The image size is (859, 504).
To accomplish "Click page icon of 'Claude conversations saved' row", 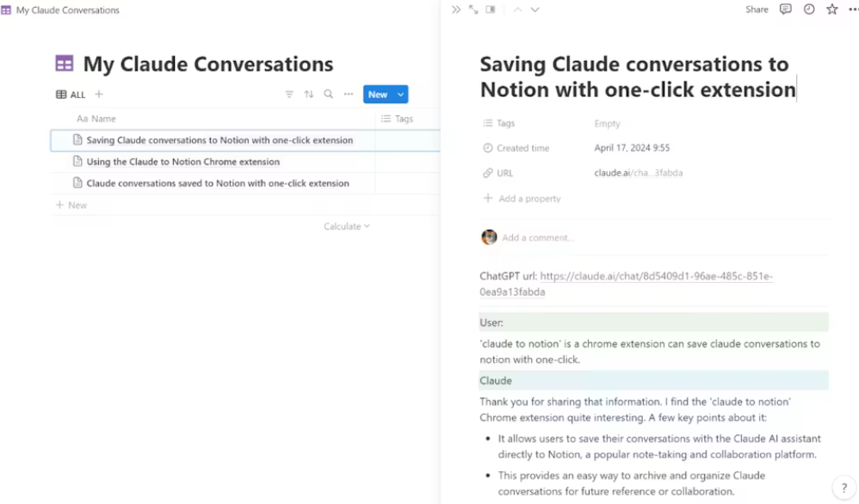I will [x=77, y=183].
